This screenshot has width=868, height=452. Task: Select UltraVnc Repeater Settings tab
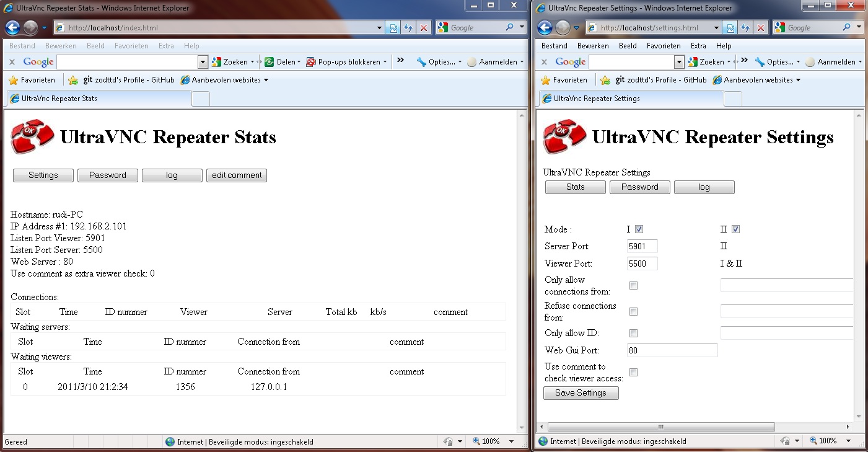[631, 99]
